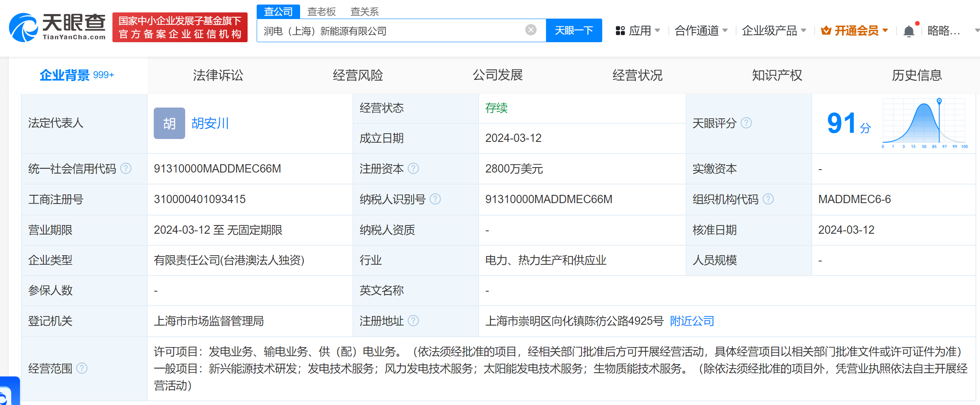This screenshot has height=405, width=980.
Task: Click the enterprise type 有限责任公司(台港澳法人独资)
Action: point(229,260)
